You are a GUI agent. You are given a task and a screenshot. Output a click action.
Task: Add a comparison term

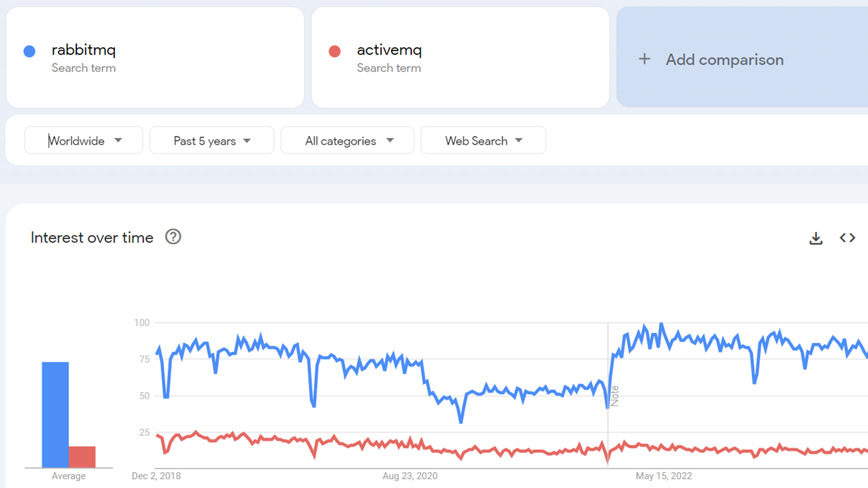(x=724, y=60)
